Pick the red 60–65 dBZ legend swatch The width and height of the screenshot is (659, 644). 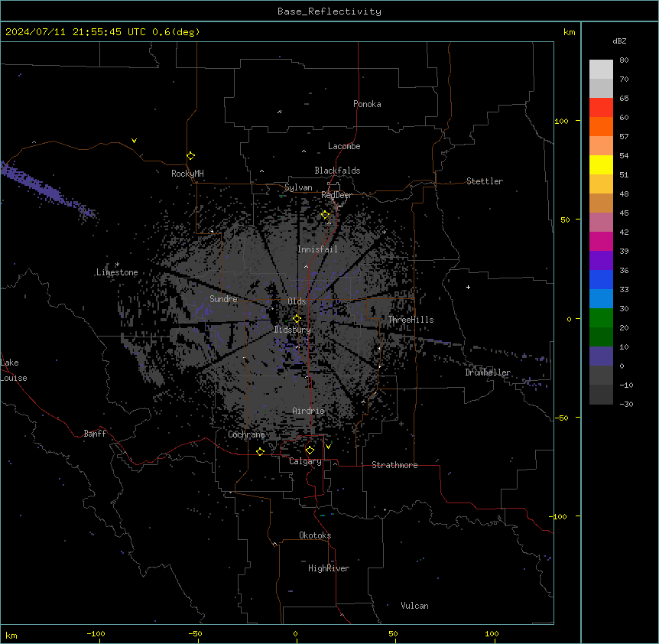[x=601, y=107]
